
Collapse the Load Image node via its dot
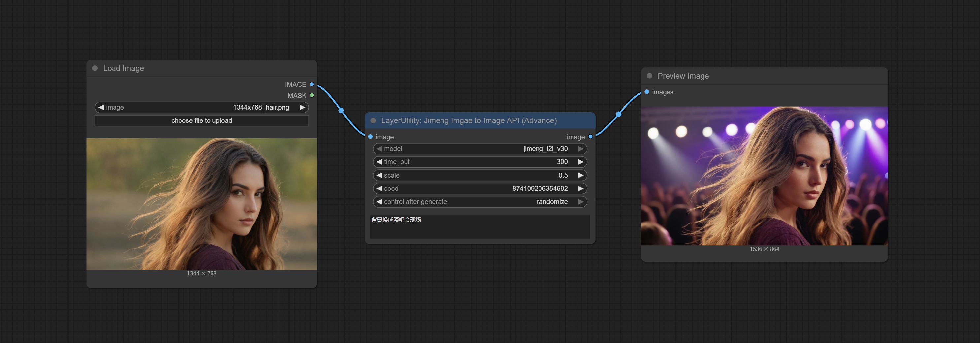pyautogui.click(x=95, y=68)
